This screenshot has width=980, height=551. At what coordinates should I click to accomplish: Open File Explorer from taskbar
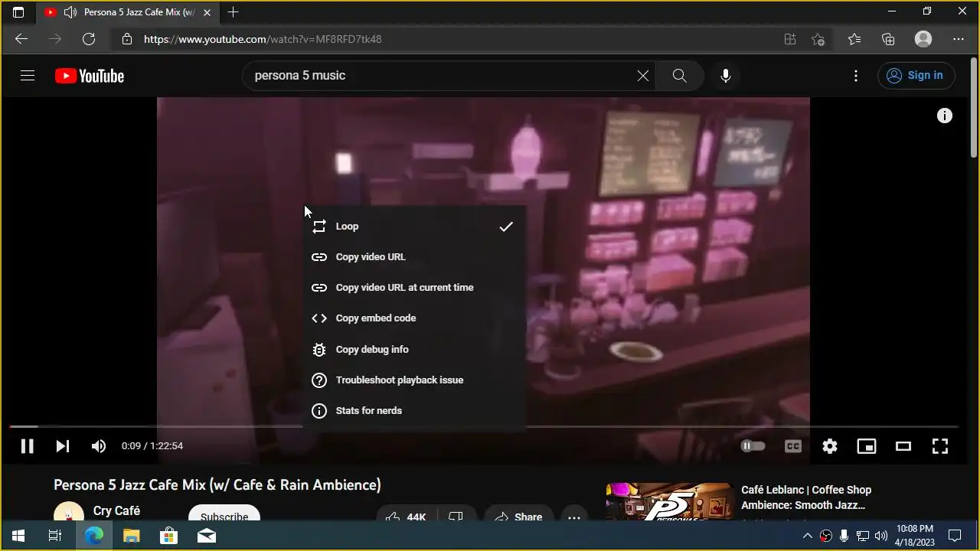coord(132,536)
